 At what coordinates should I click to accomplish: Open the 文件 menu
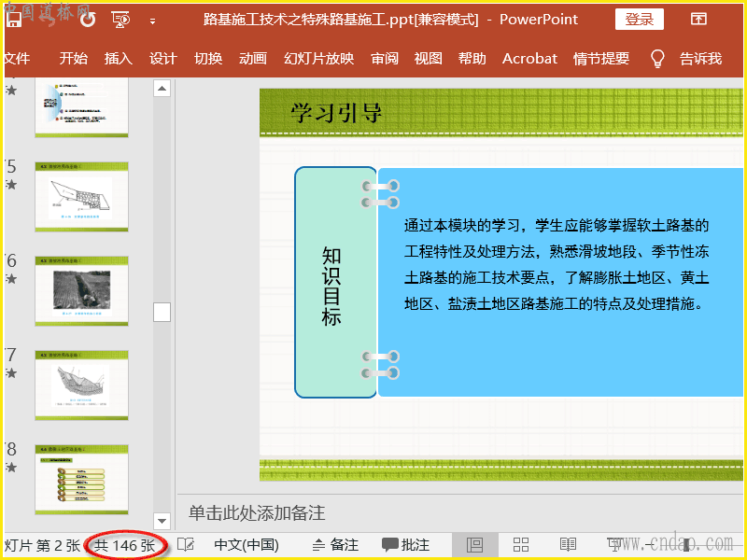pyautogui.click(x=17, y=58)
